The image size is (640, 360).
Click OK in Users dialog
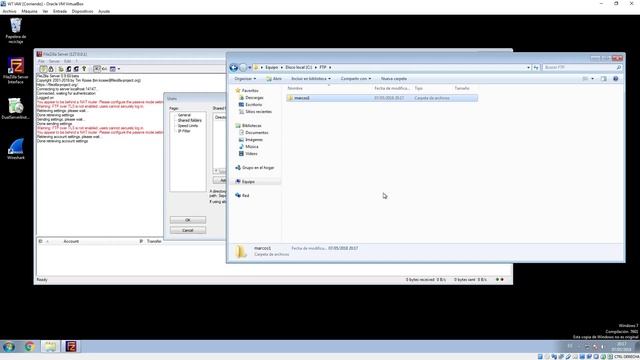pos(188,220)
